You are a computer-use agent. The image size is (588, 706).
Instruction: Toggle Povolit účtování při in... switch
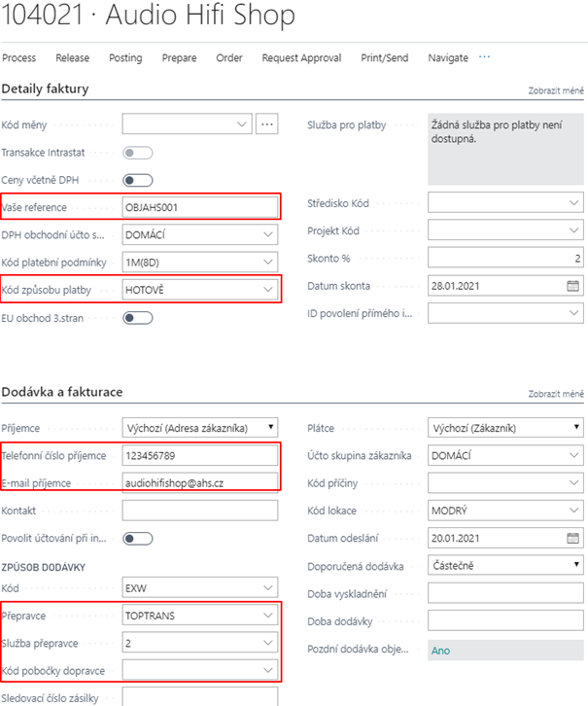tap(138, 538)
